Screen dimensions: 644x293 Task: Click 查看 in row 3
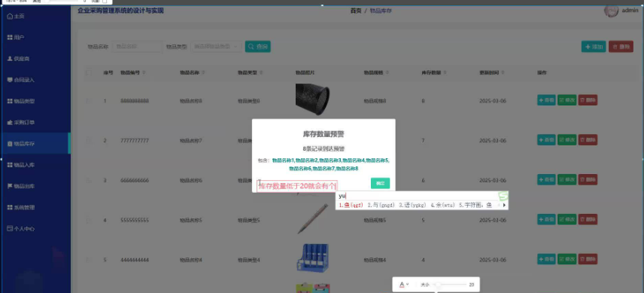pyautogui.click(x=546, y=179)
